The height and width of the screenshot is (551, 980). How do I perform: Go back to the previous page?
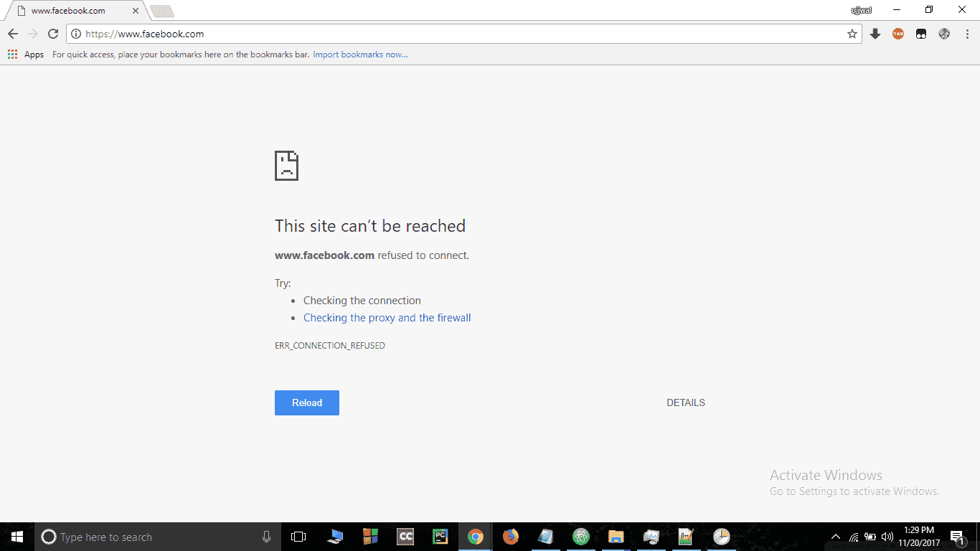pyautogui.click(x=13, y=34)
